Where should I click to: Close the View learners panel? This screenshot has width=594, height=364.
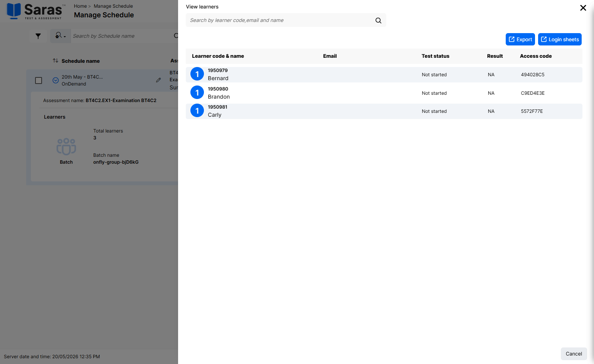(x=583, y=8)
